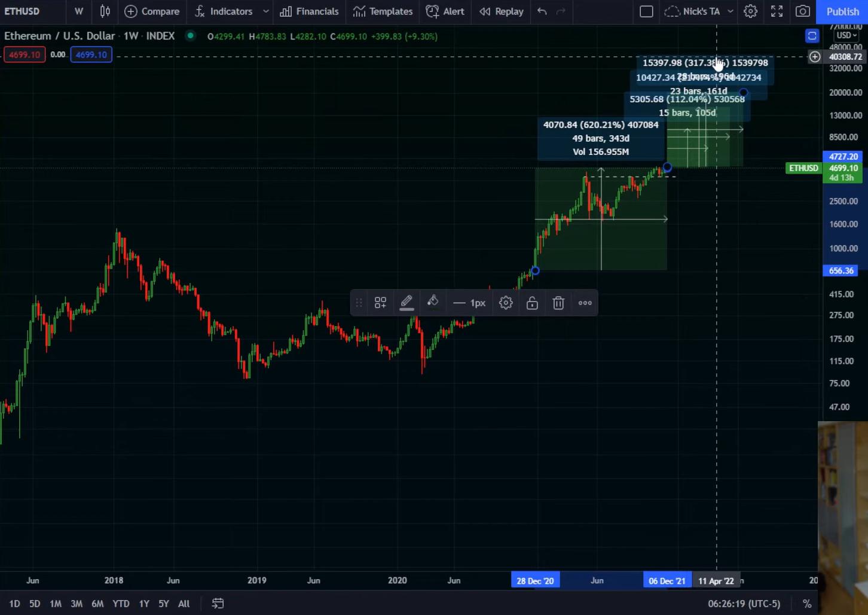The height and width of the screenshot is (615, 868).
Task: Enter fullscreen mode
Action: 777,11
